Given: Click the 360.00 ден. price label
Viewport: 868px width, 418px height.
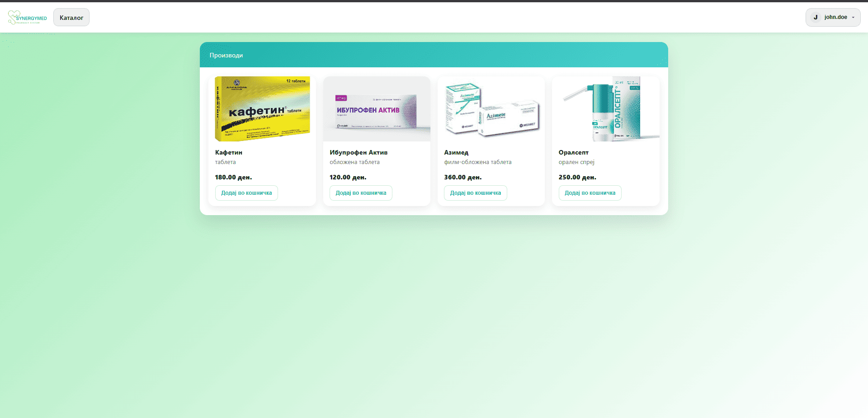Looking at the screenshot, I should point(463,177).
